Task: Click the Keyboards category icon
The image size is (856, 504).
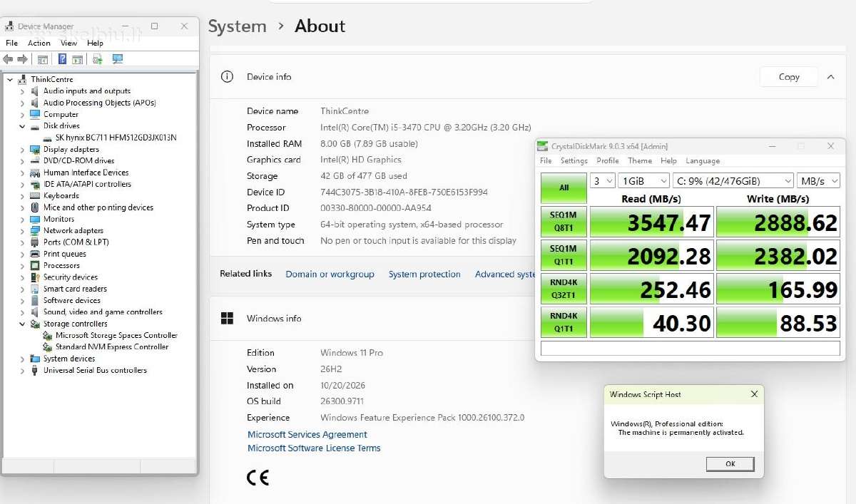Action: (35, 196)
